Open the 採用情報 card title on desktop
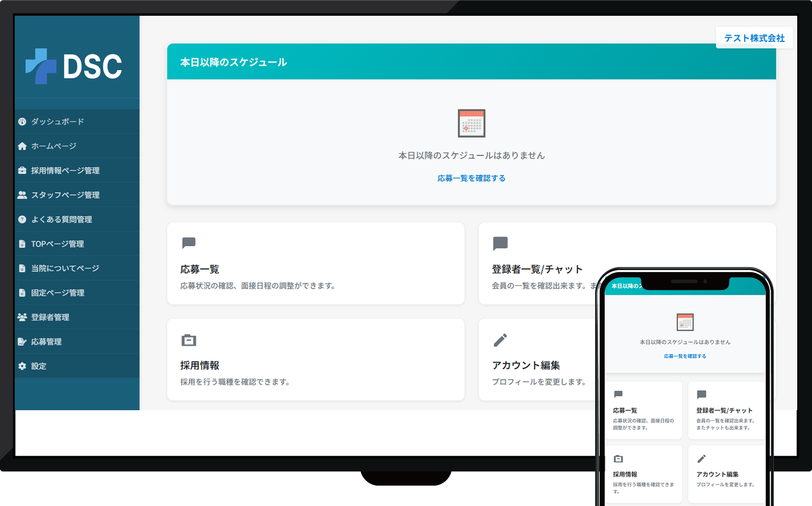The width and height of the screenshot is (812, 506). click(x=200, y=365)
